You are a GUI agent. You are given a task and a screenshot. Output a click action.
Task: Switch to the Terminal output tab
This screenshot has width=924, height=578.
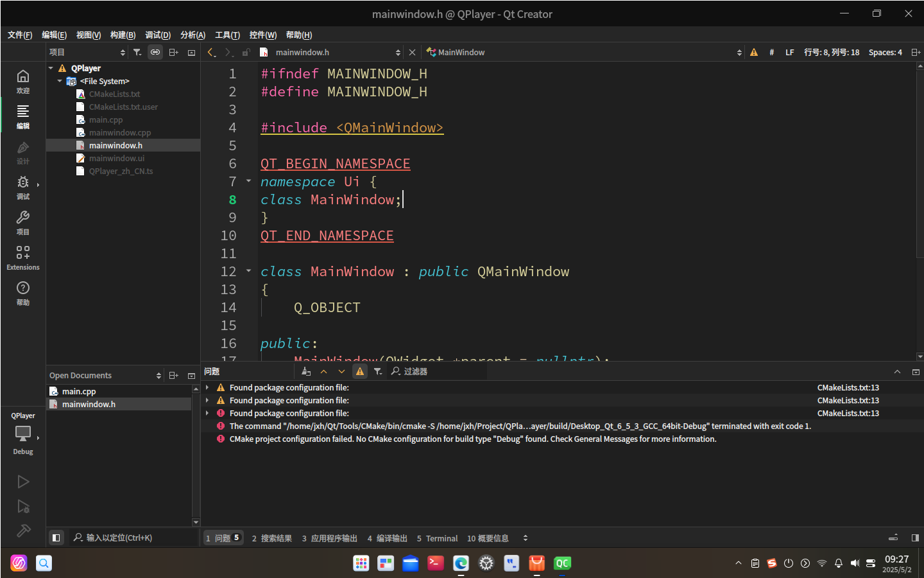(x=437, y=538)
